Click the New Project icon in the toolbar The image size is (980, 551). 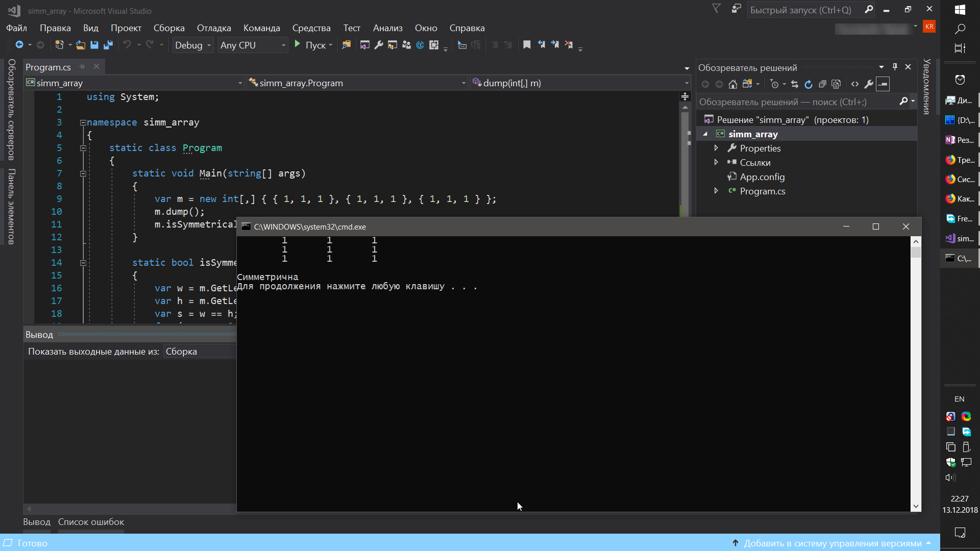[x=59, y=45]
